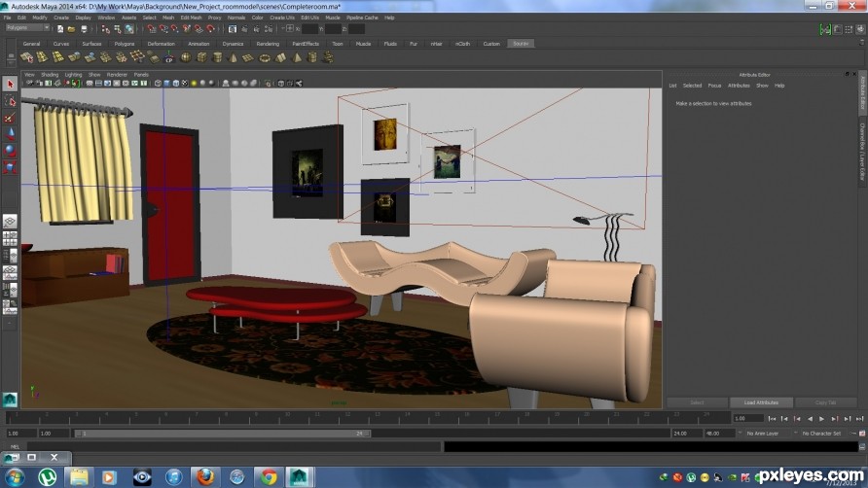Toggle snap to point magnet icon
The height and width of the screenshot is (488, 868).
(175, 29)
